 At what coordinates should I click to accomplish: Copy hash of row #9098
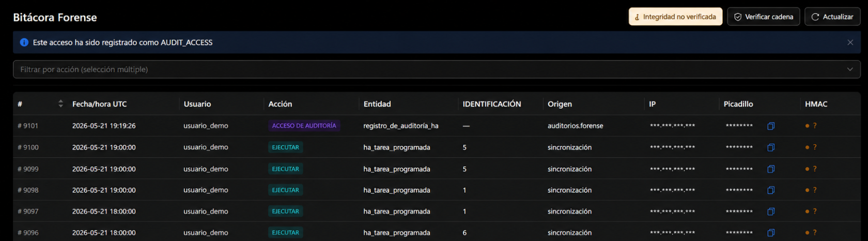click(x=771, y=190)
